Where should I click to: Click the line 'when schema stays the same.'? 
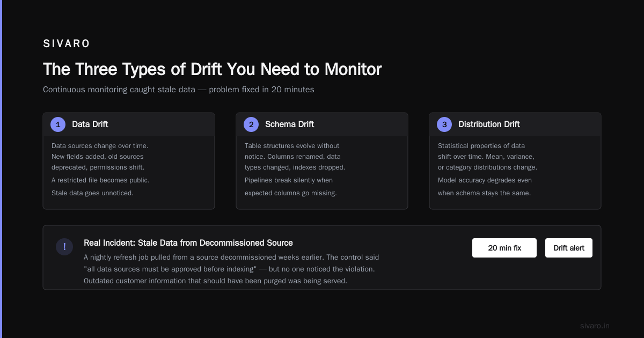(484, 193)
